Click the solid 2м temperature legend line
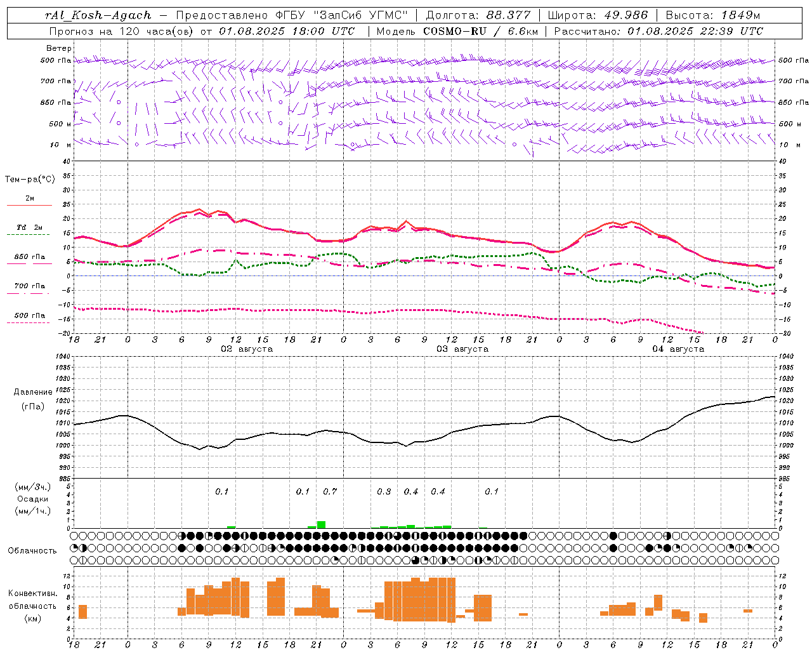 coord(29,205)
